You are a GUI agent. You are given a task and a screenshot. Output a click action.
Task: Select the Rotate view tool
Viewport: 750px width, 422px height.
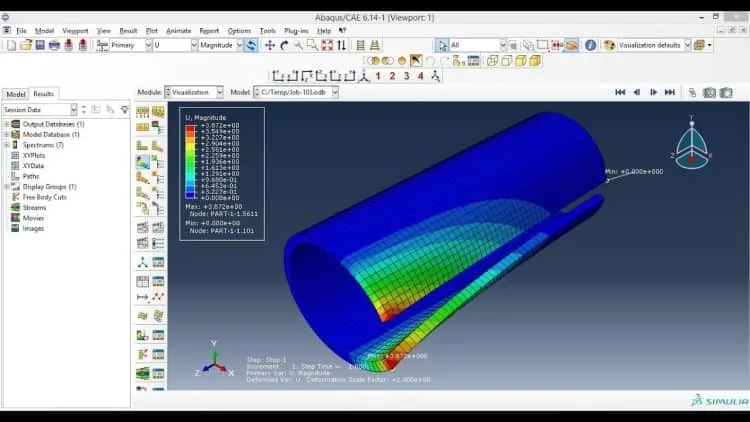coord(284,45)
